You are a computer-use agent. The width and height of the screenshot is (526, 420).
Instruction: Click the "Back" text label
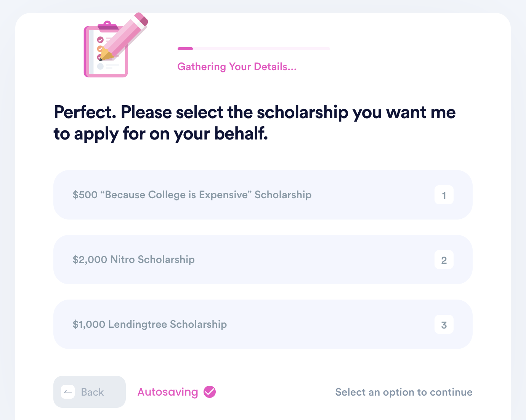click(x=92, y=392)
